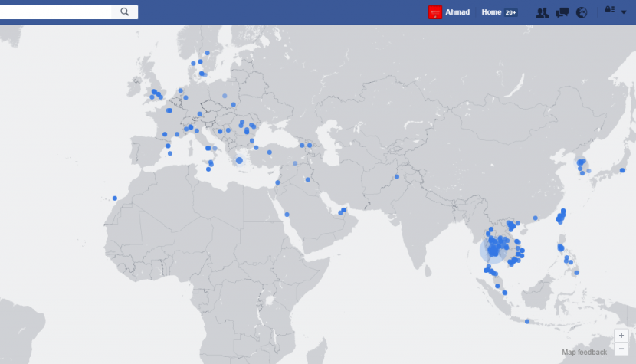
Task: Expand the account menu dropdown arrow
Action: click(623, 12)
